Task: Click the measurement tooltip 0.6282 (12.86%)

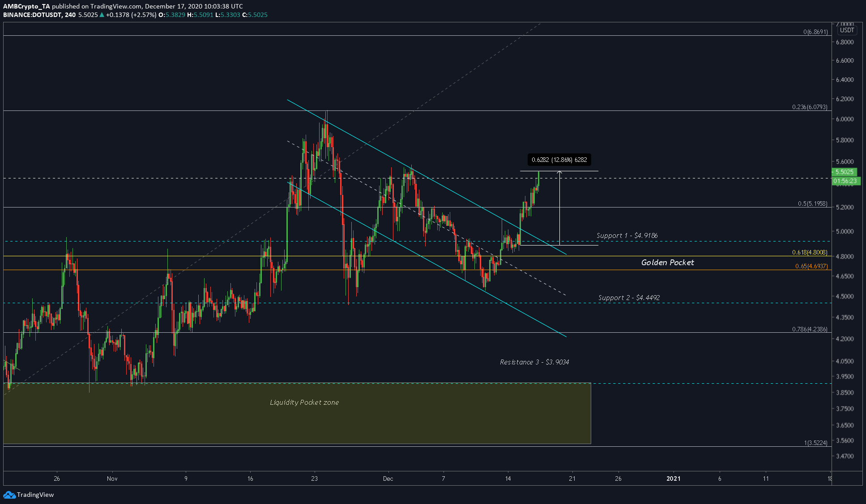Action: coord(559,160)
